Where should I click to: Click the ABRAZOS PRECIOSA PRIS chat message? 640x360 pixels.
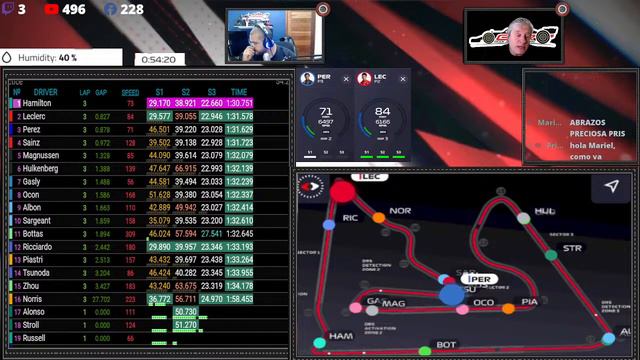(597, 128)
